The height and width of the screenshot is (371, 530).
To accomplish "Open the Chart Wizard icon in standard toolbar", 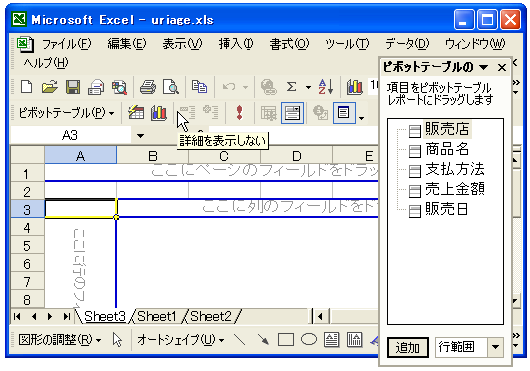I will [x=355, y=87].
